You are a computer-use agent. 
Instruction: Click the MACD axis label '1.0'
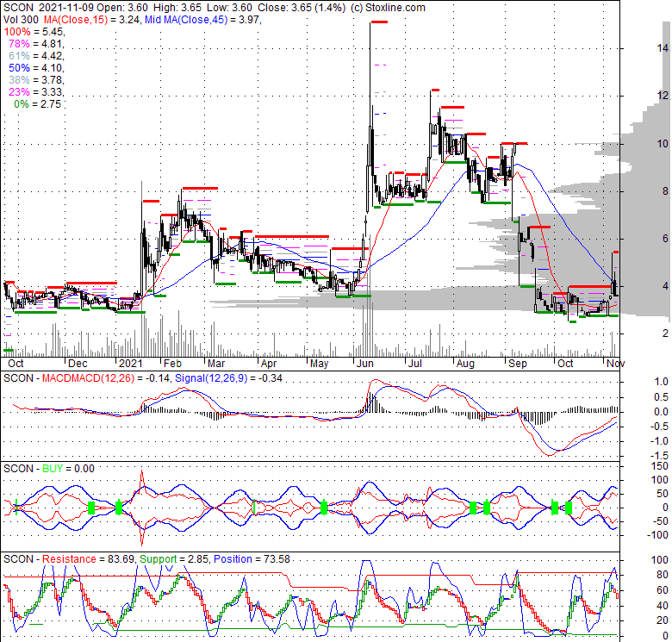662,382
